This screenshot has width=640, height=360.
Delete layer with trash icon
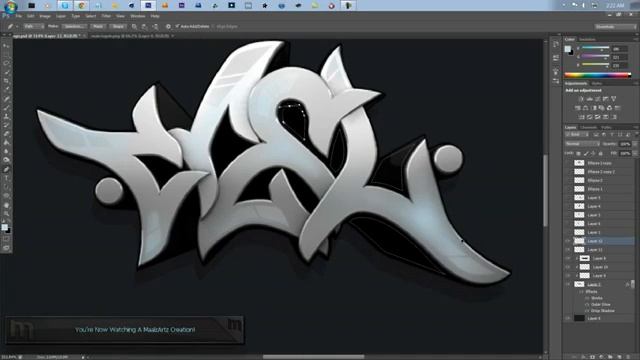(x=628, y=357)
